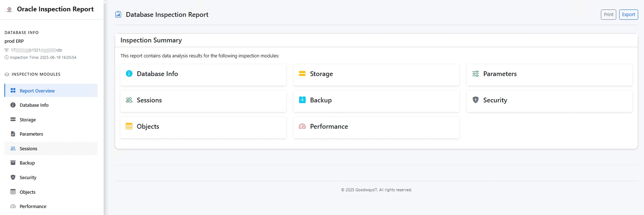Click the Oracle logo icon beside report title
The image size is (644, 215).
[x=9, y=10]
